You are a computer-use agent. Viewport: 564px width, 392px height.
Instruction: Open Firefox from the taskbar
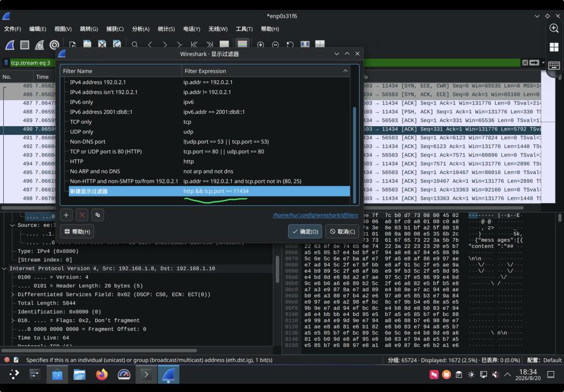pos(102,375)
